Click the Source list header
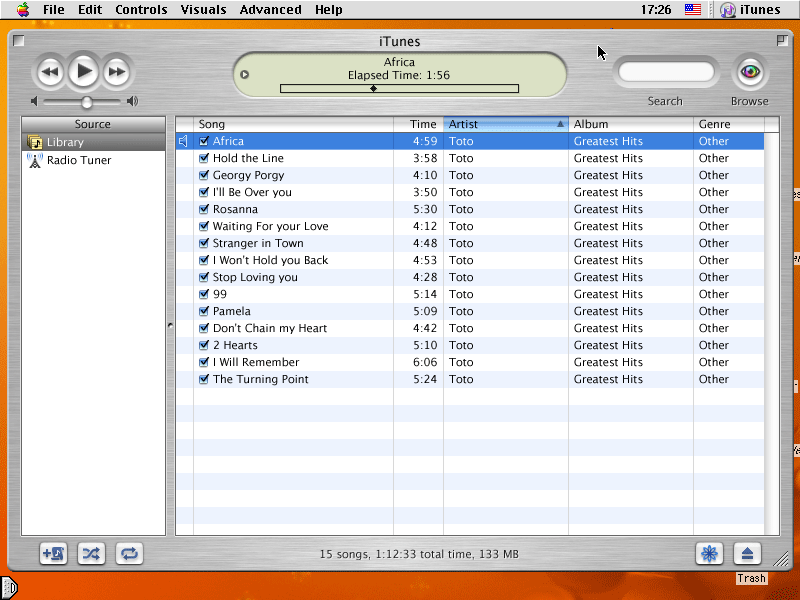The height and width of the screenshot is (600, 800). click(93, 124)
